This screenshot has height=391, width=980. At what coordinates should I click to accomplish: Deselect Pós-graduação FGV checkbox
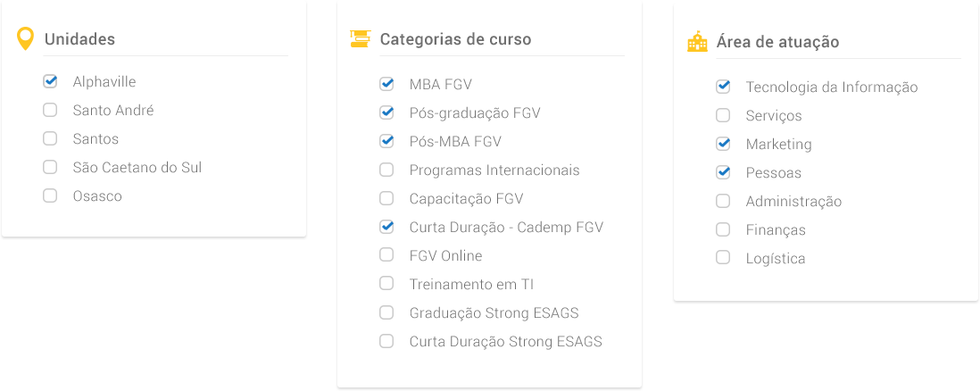[386, 112]
